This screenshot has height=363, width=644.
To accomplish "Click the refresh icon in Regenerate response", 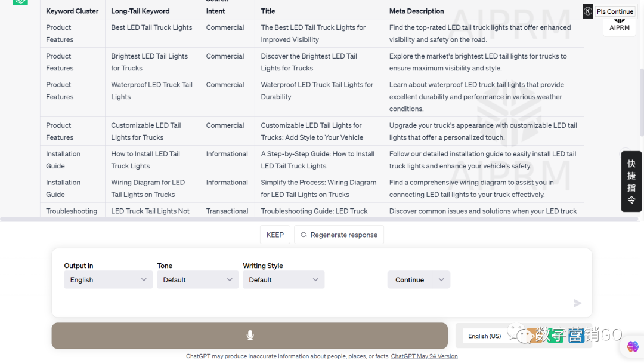I will click(x=304, y=235).
